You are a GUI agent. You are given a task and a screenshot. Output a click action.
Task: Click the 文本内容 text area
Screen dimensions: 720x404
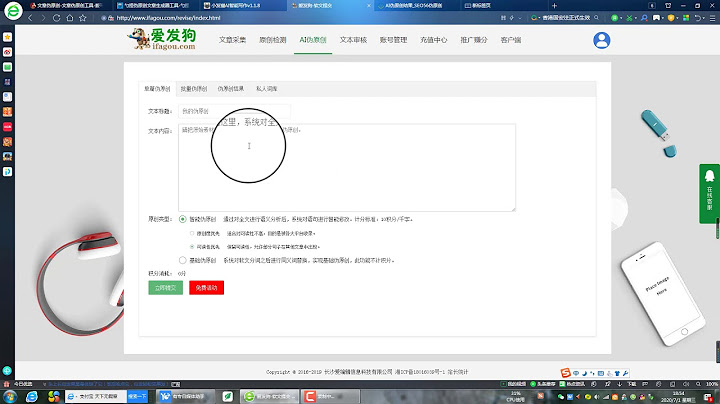coord(347,168)
